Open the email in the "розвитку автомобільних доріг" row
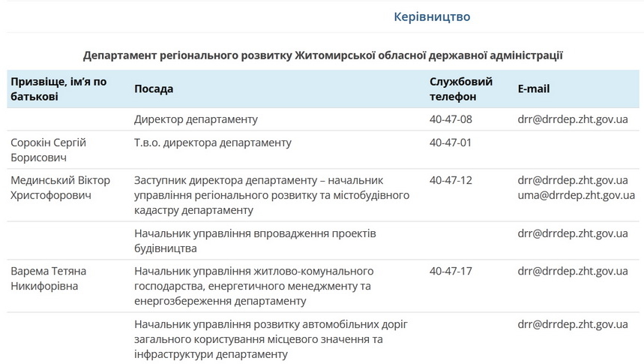This screenshot has width=644, height=364. [x=572, y=324]
